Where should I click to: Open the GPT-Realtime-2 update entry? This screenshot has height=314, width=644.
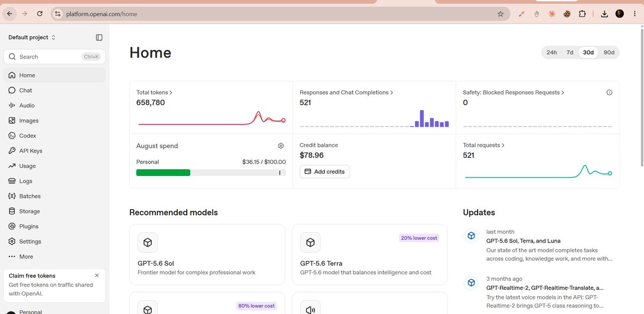(541, 292)
